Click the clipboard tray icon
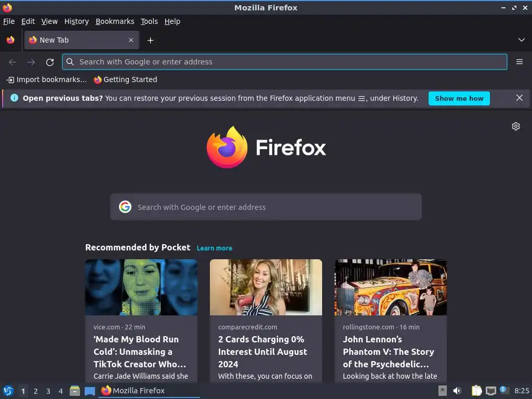Viewport: 532px width, 399px height. (x=476, y=391)
